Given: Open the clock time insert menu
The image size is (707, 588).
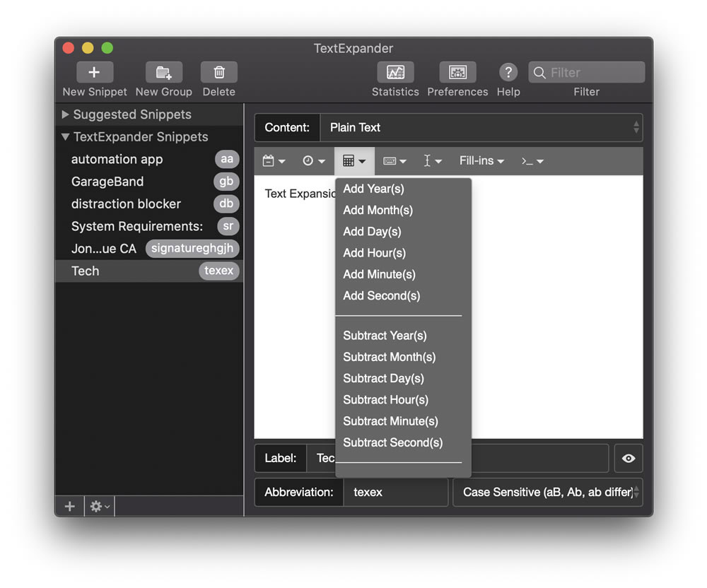Looking at the screenshot, I should click(314, 161).
